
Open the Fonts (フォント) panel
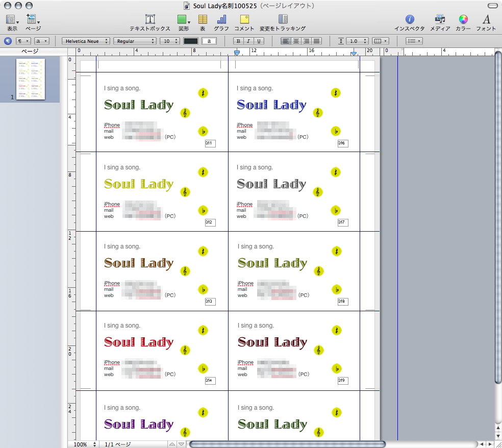(486, 20)
